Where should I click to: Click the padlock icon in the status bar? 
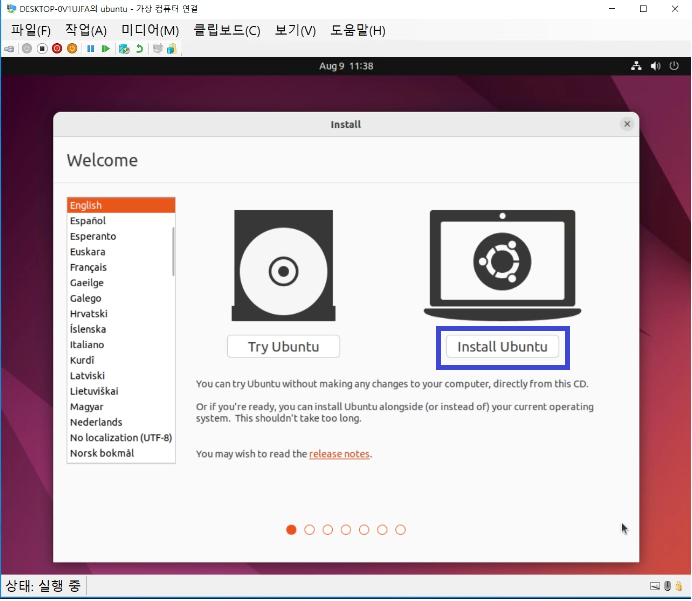click(679, 586)
